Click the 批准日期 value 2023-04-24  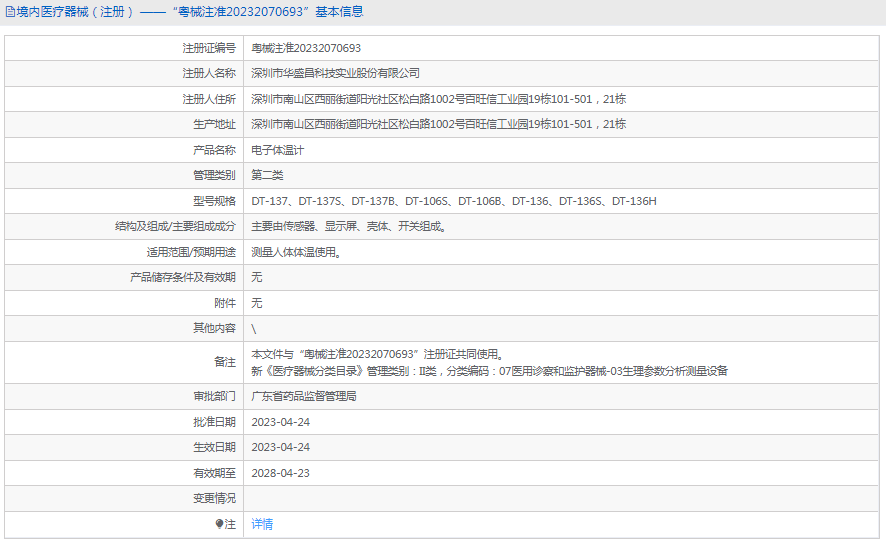pos(280,422)
